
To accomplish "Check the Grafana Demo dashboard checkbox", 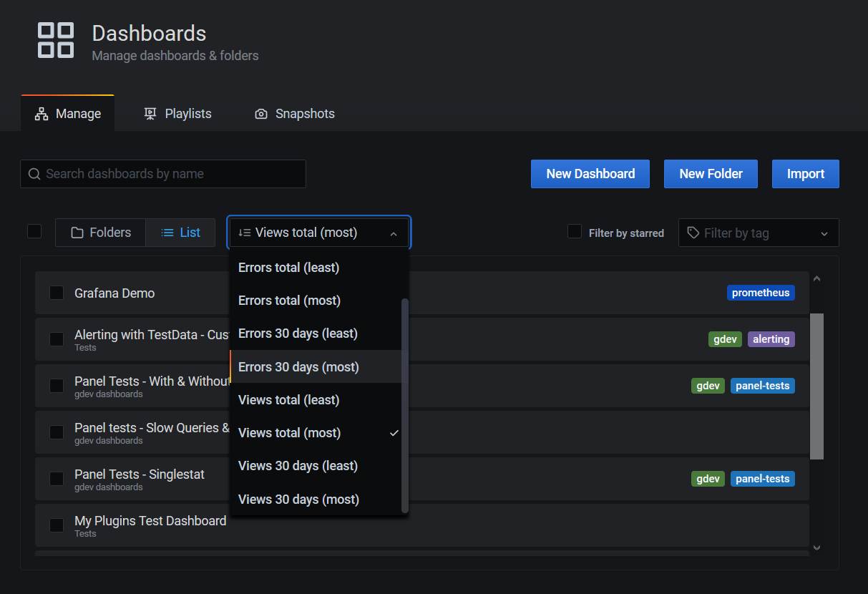I will tap(57, 293).
